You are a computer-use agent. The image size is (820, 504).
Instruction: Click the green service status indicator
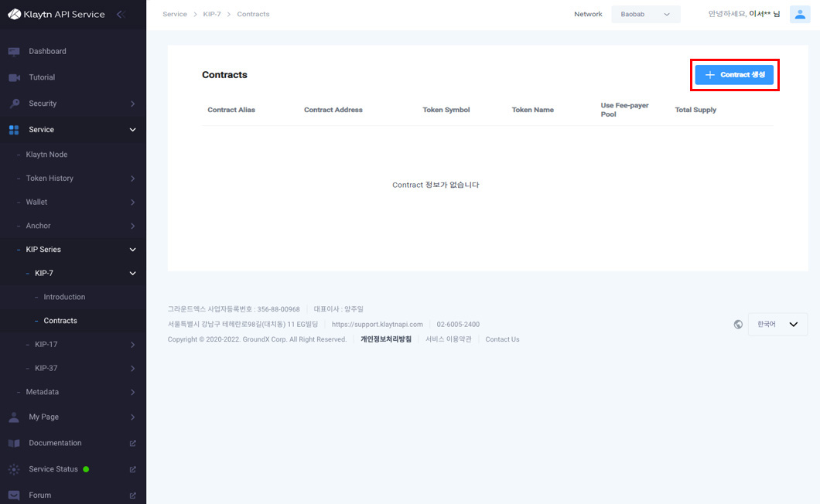86,469
